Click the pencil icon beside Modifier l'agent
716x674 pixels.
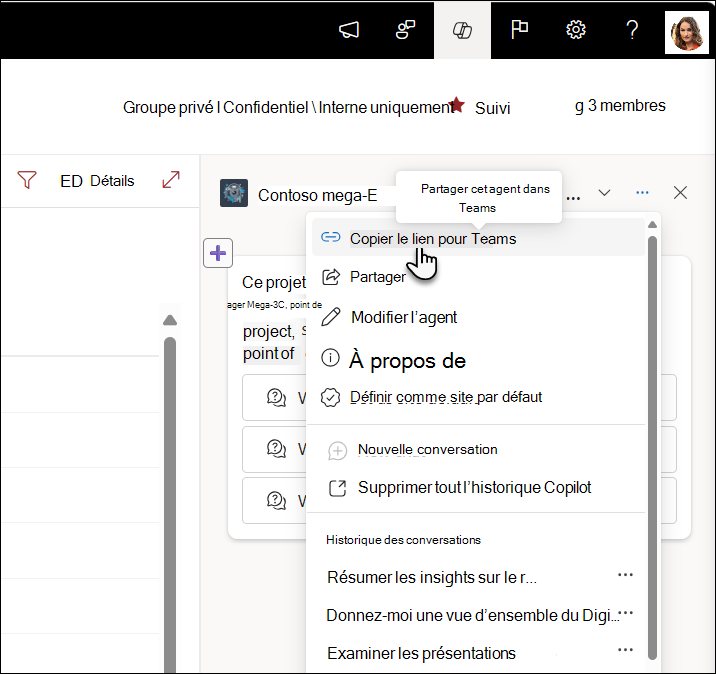(x=331, y=316)
